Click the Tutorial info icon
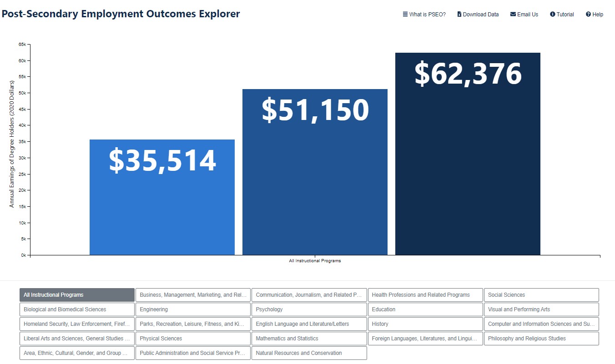The image size is (615, 364). pos(553,14)
